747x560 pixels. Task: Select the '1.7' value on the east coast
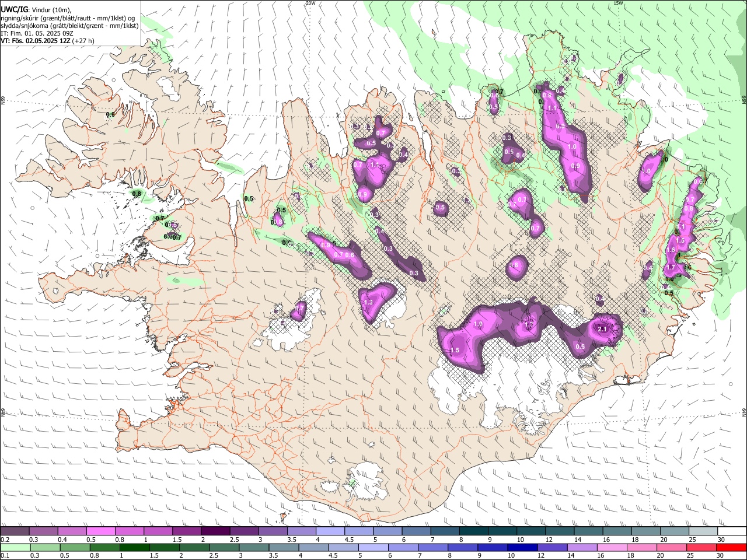(x=671, y=267)
